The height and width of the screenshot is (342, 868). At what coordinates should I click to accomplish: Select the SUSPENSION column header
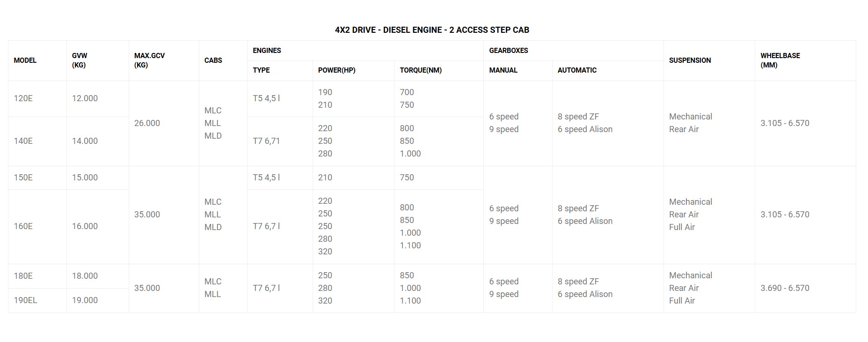click(x=690, y=60)
